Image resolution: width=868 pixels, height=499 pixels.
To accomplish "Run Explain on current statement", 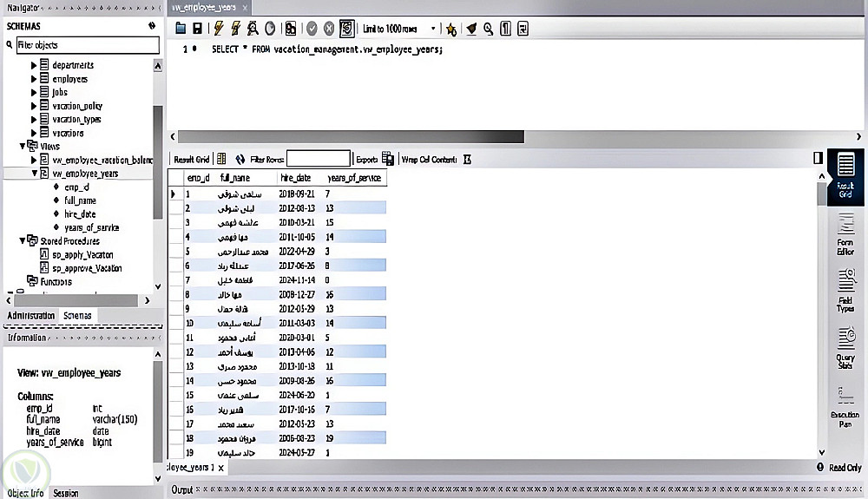I will pyautogui.click(x=253, y=29).
